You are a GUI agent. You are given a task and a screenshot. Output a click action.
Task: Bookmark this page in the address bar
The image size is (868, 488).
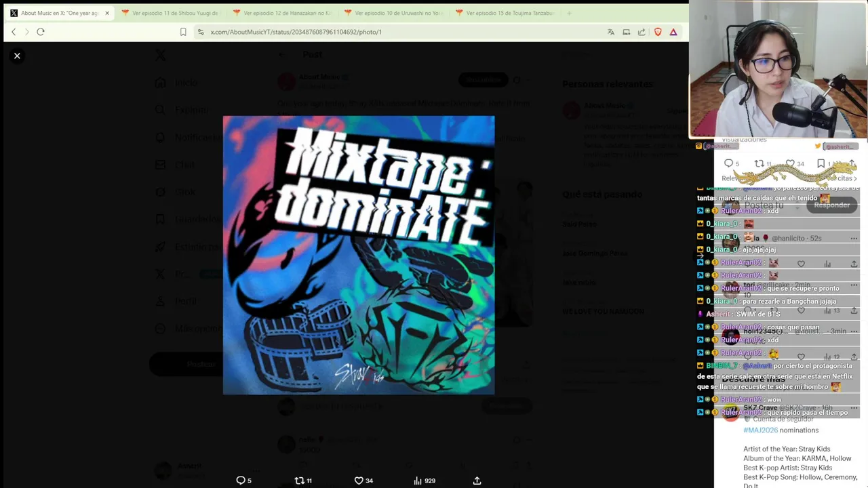[x=183, y=32]
